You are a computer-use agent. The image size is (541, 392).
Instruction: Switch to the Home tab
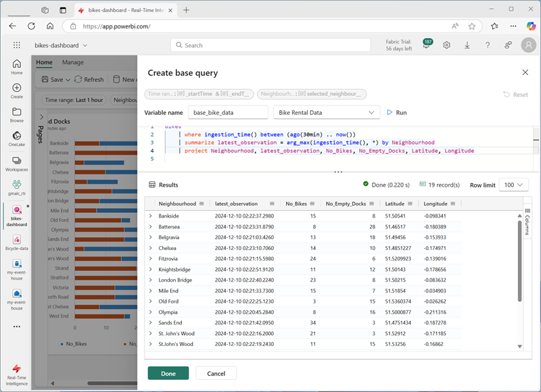tap(44, 62)
